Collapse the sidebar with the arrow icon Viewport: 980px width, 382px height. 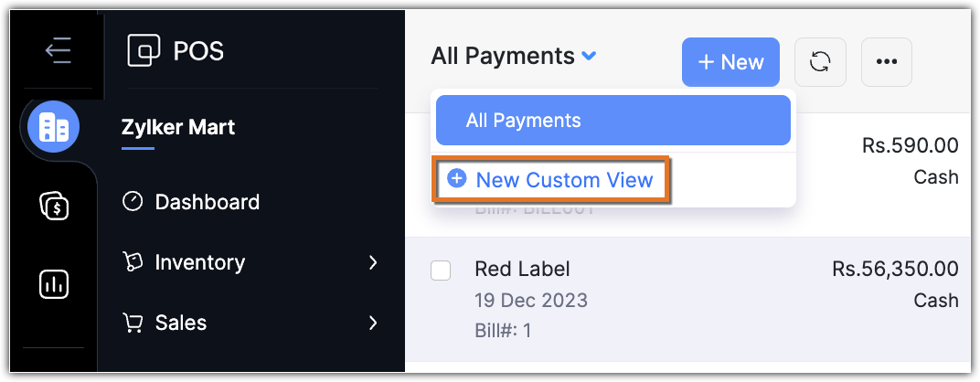click(x=58, y=50)
